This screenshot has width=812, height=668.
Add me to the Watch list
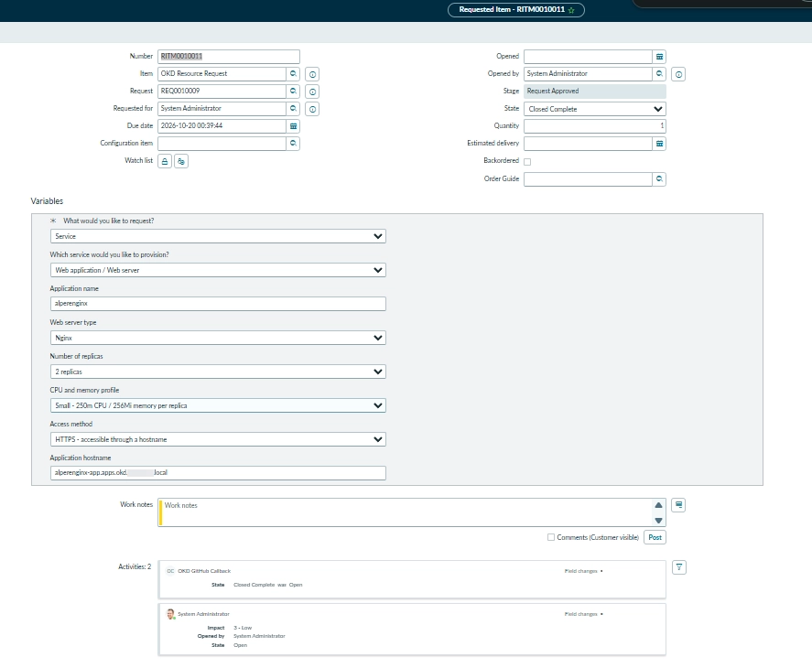point(181,161)
